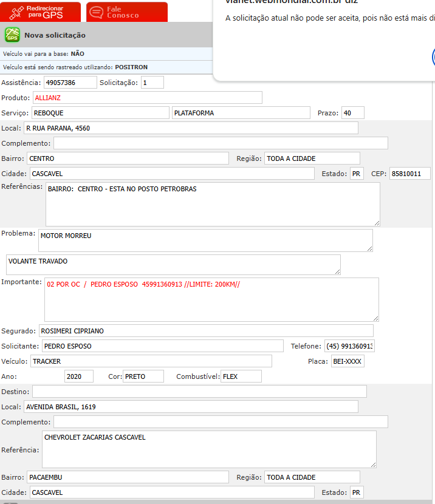Image resolution: width=435 pixels, height=504 pixels.
Task: Click the resize handle of the VOLANTE TRAVADO textarea
Action: click(337, 271)
